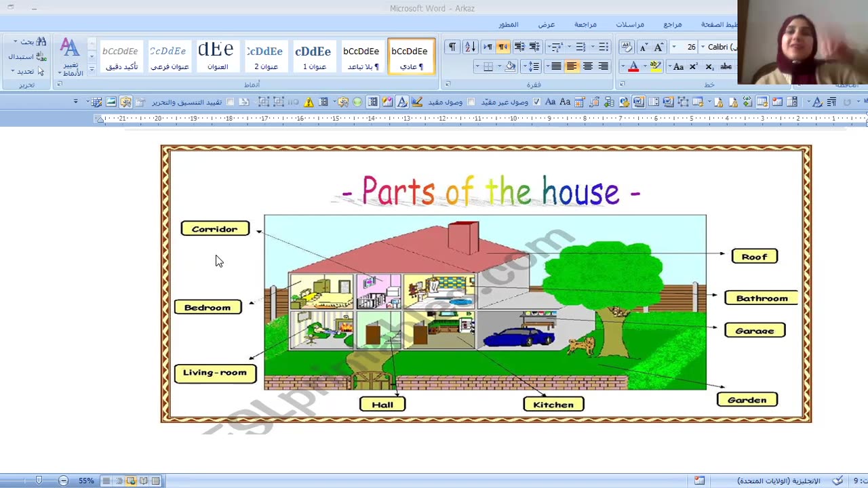868x488 pixels.
Task: Justify the paragraph text
Action: 556,66
